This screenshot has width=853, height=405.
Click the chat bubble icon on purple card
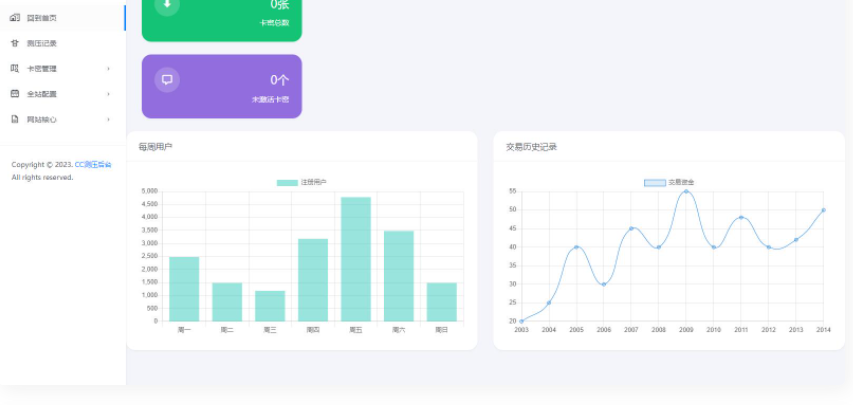coord(167,80)
